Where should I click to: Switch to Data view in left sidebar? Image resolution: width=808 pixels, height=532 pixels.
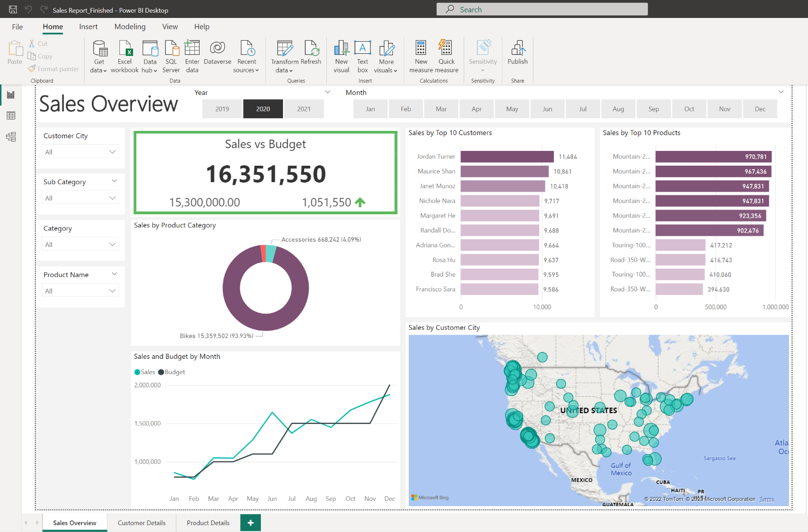11,116
